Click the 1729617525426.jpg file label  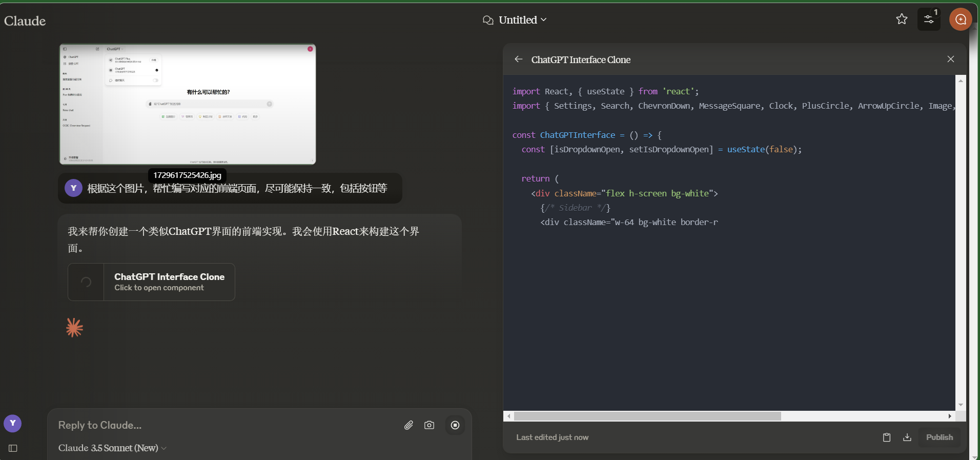tap(187, 175)
